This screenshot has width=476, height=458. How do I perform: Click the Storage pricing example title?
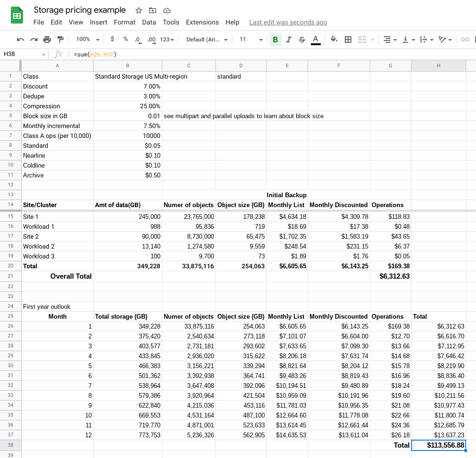point(79,10)
